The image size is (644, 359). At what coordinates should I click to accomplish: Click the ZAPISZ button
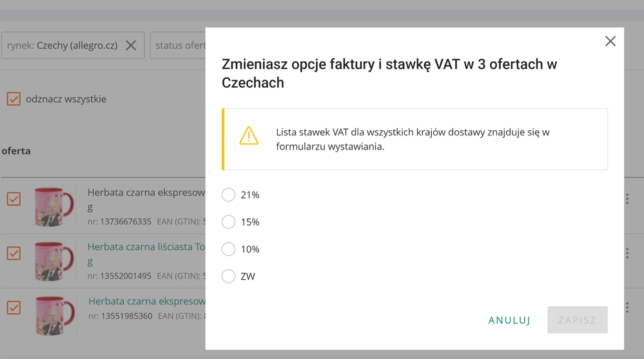pos(577,320)
